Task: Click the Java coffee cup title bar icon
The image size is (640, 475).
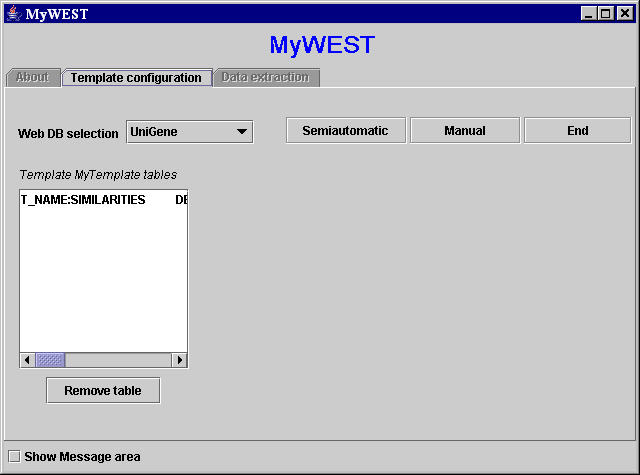Action: (14, 13)
